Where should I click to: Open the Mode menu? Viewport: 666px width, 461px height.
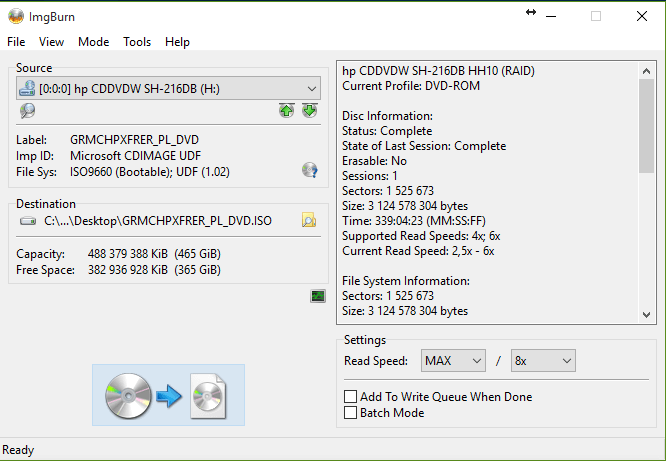pyautogui.click(x=93, y=42)
